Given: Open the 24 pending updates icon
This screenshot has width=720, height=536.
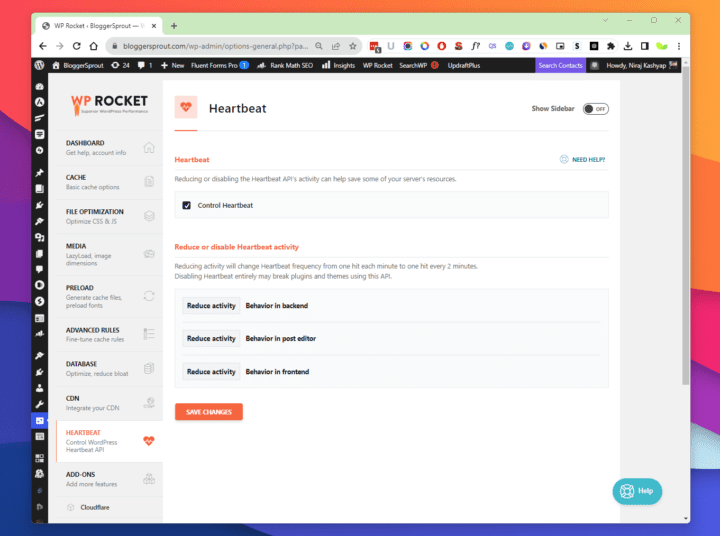Looking at the screenshot, I should tap(115, 65).
